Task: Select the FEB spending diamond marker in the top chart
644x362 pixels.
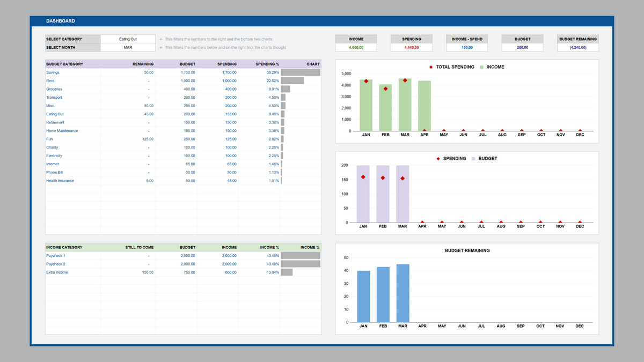Action: tap(385, 88)
